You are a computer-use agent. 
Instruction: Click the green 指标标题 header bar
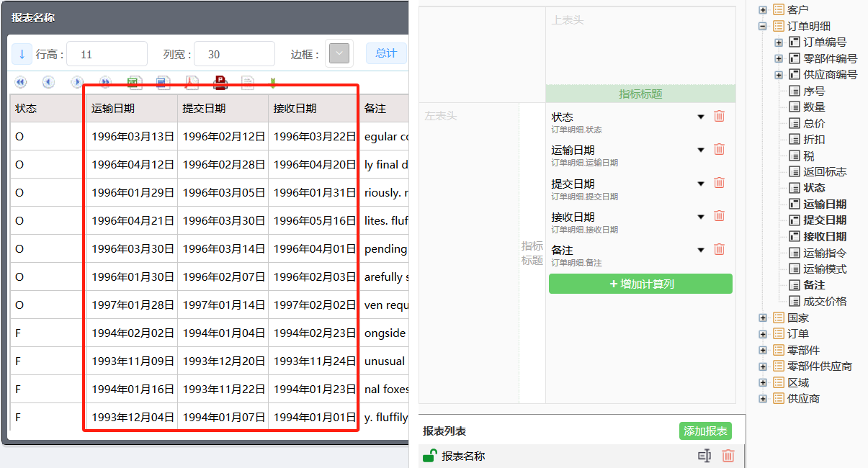click(640, 94)
